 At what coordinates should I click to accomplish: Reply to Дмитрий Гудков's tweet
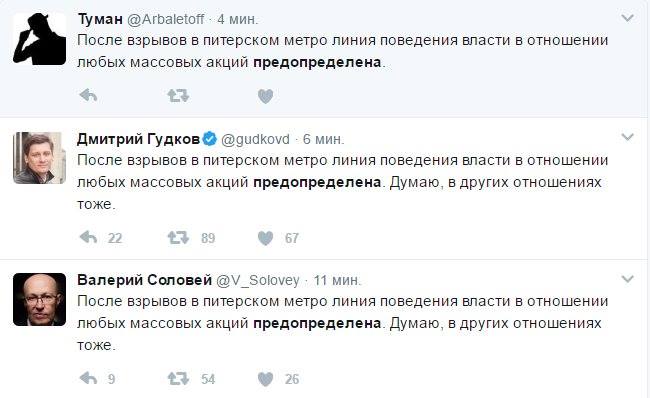[x=88, y=238]
